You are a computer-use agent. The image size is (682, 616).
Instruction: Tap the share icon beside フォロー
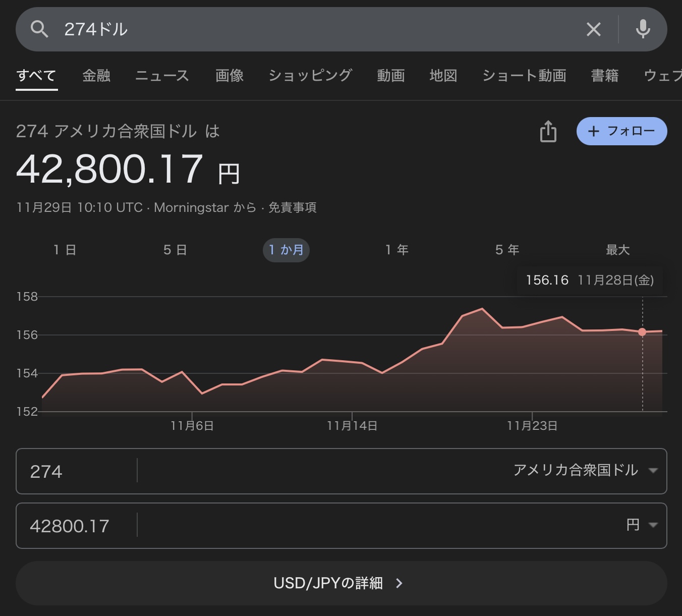(x=548, y=131)
